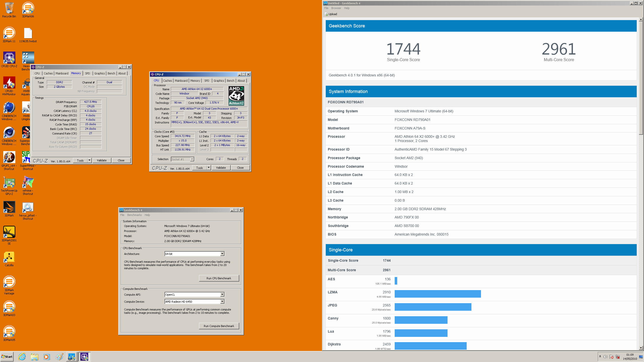Image resolution: width=644 pixels, height=362 pixels.
Task: Launch the CPUID CPU-Z desktop shortcut
Action: [9, 60]
